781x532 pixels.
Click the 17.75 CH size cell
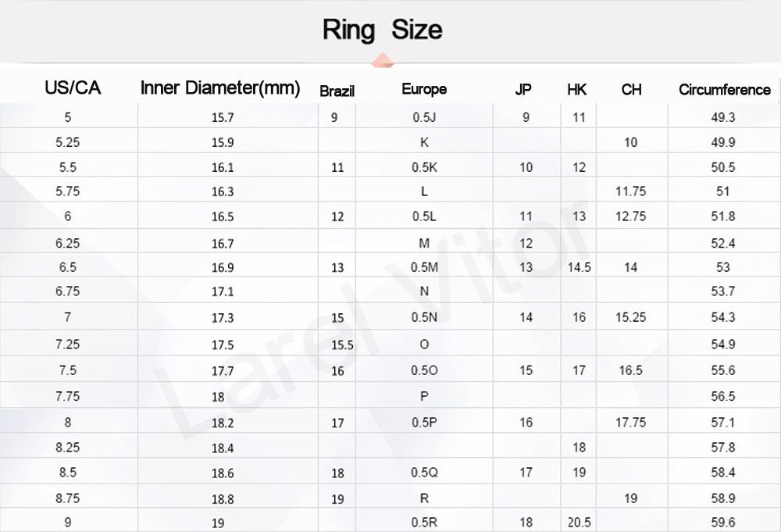630,422
